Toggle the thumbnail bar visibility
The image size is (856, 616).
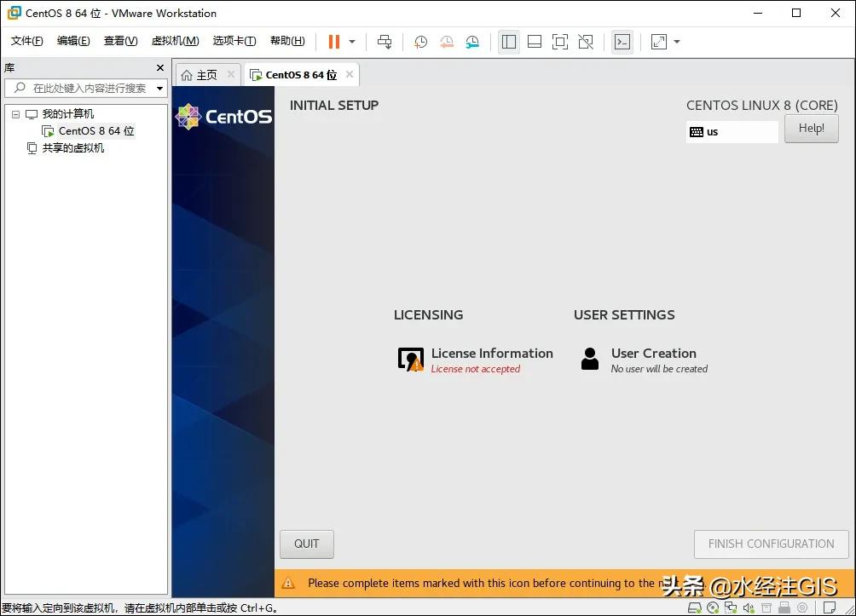coord(535,41)
